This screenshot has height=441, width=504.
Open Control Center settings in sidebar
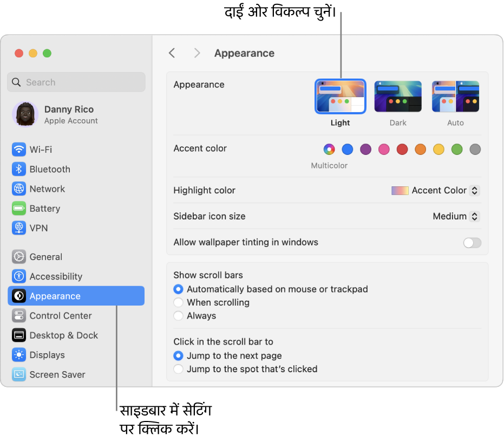pos(76,315)
